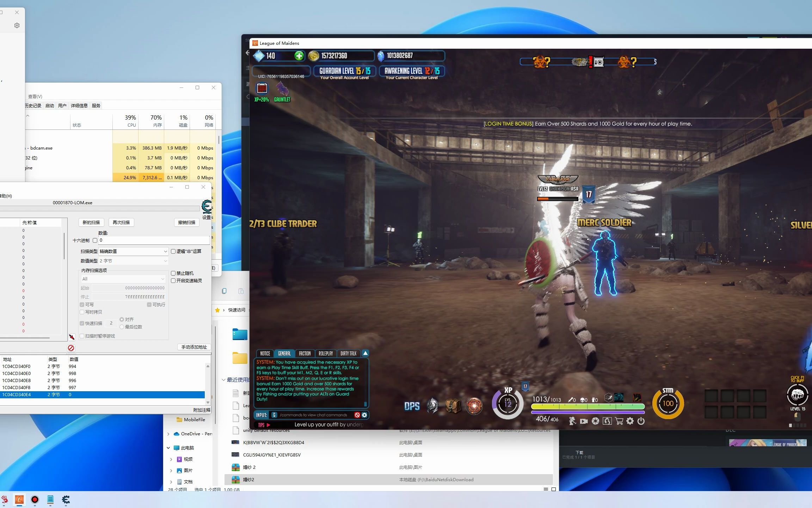812x508 pixels.
Task: Open the red record app in taskbar
Action: click(x=35, y=500)
